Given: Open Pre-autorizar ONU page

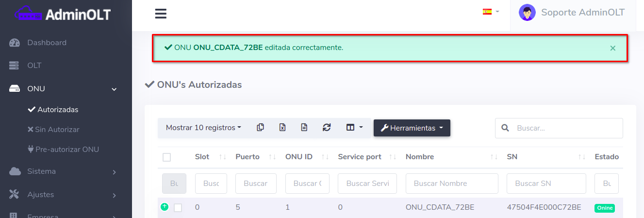Looking at the screenshot, I should (67, 150).
